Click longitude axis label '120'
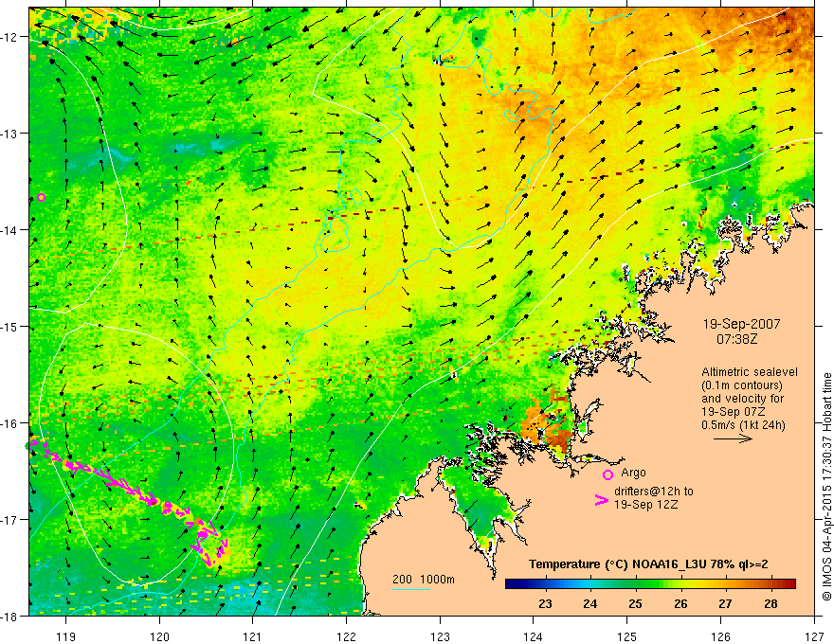Image resolution: width=834 pixels, height=644 pixels. [159, 636]
